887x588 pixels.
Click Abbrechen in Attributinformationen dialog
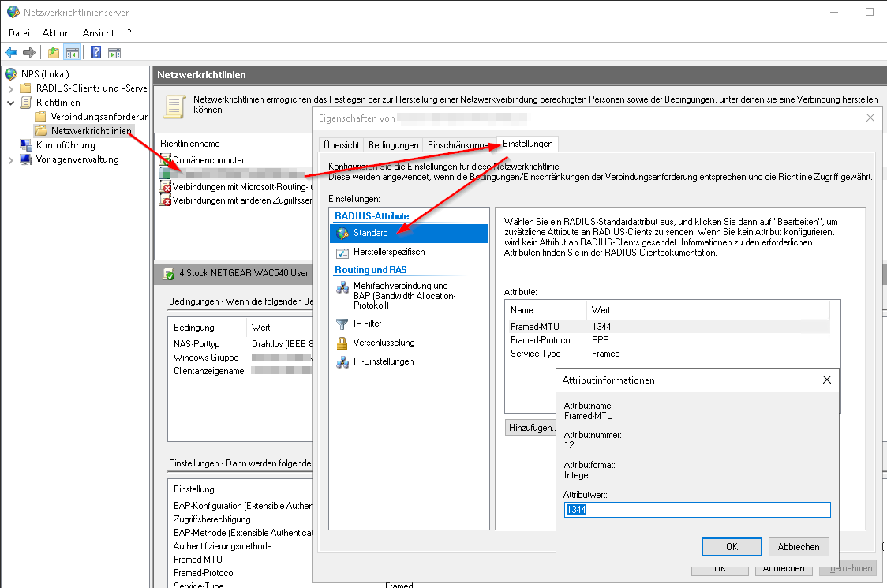[798, 546]
